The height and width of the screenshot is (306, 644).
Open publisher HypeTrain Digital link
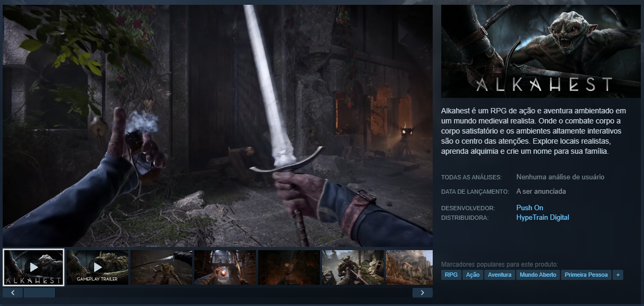[542, 217]
